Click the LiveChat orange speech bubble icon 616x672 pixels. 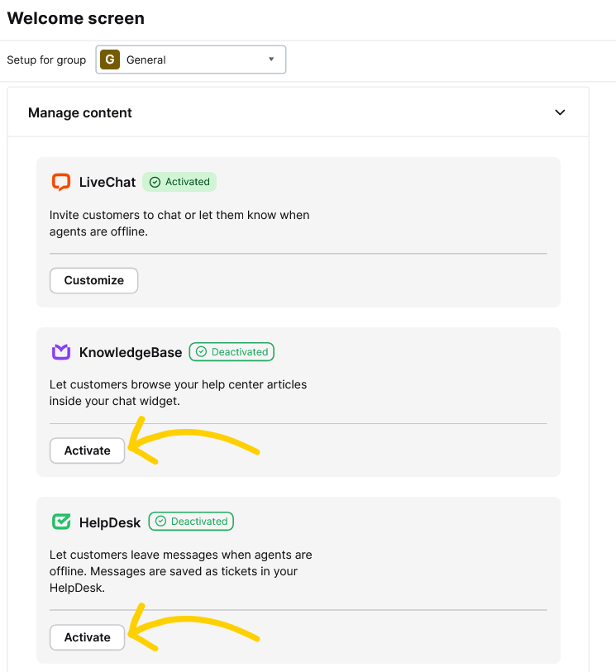tap(61, 182)
